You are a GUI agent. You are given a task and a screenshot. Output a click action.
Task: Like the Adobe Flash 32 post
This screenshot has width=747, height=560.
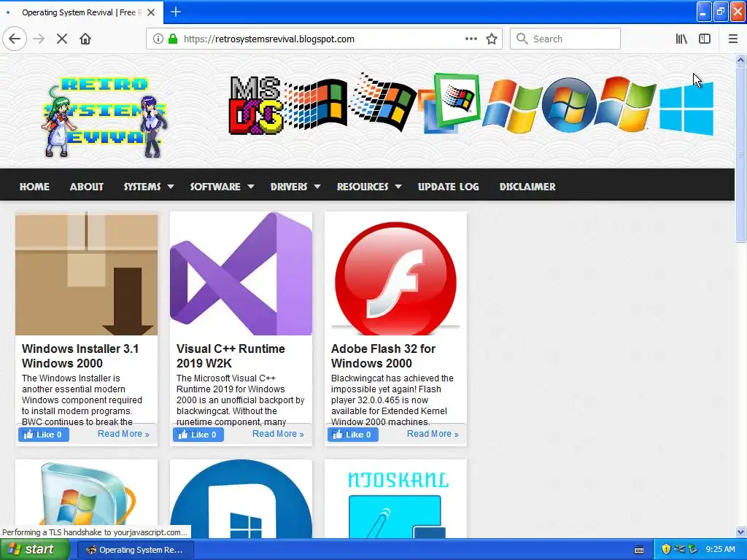coord(353,435)
